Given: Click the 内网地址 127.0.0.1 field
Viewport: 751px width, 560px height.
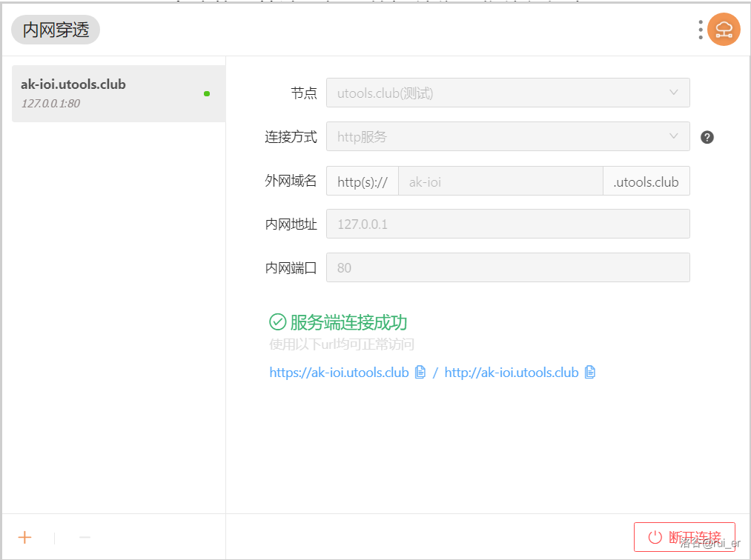Looking at the screenshot, I should 508,224.
